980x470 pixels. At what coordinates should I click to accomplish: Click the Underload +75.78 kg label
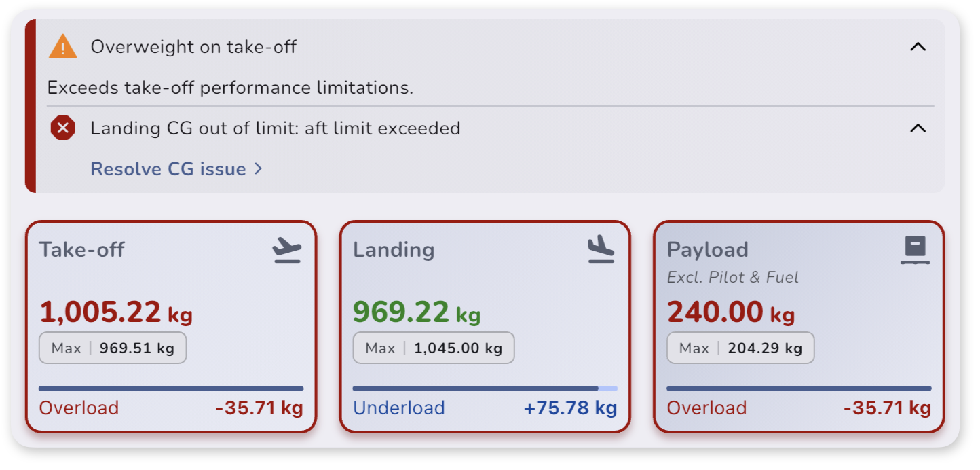(485, 408)
